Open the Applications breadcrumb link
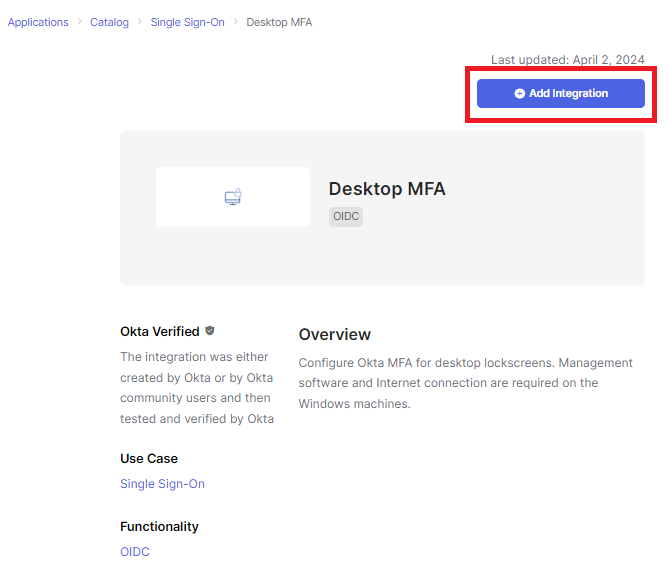This screenshot has width=668, height=564. [x=38, y=22]
